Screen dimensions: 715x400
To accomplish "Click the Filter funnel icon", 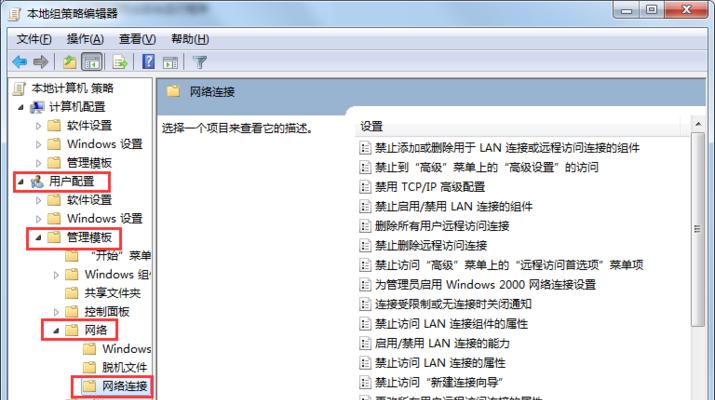I will click(x=200, y=62).
